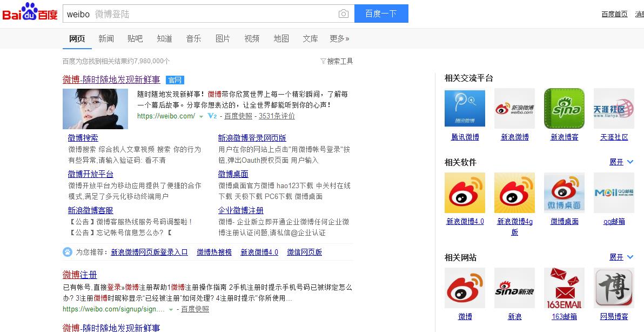Open recommended 微信网页版 link

click(304, 253)
